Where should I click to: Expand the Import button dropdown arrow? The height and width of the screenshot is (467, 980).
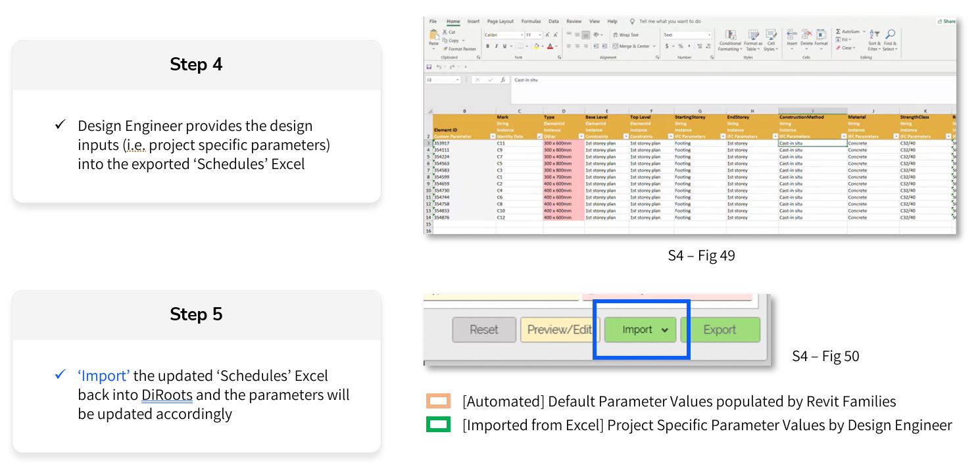pos(664,330)
